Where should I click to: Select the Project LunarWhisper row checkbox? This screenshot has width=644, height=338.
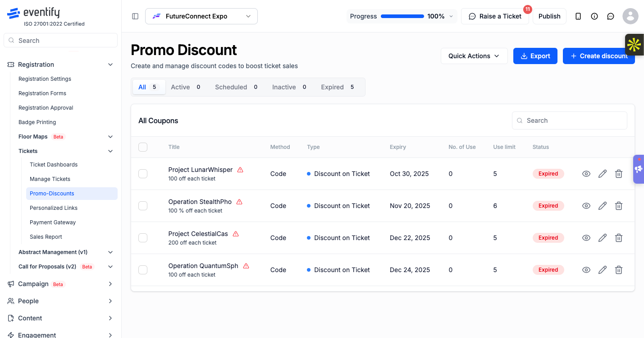[x=143, y=174]
